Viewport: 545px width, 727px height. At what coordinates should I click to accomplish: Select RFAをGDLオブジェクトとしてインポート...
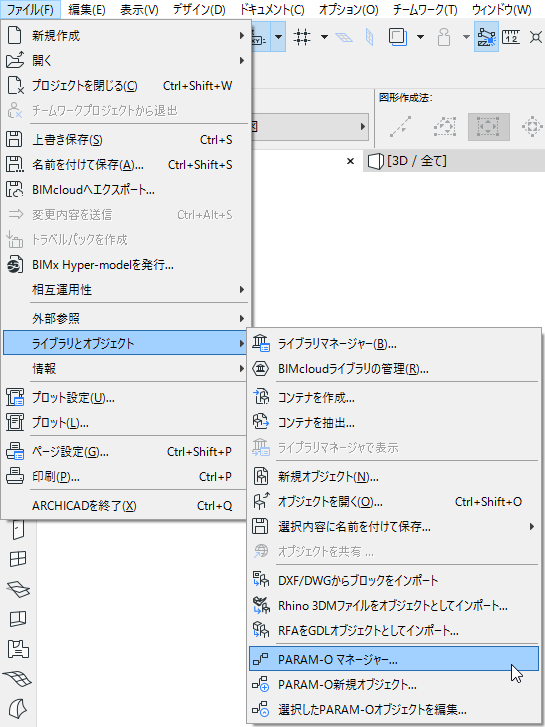click(x=394, y=630)
